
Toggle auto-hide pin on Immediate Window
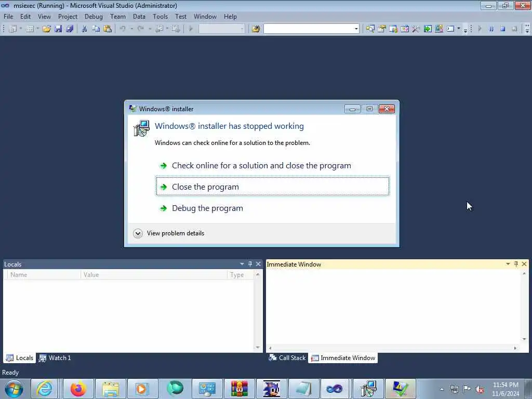click(516, 264)
